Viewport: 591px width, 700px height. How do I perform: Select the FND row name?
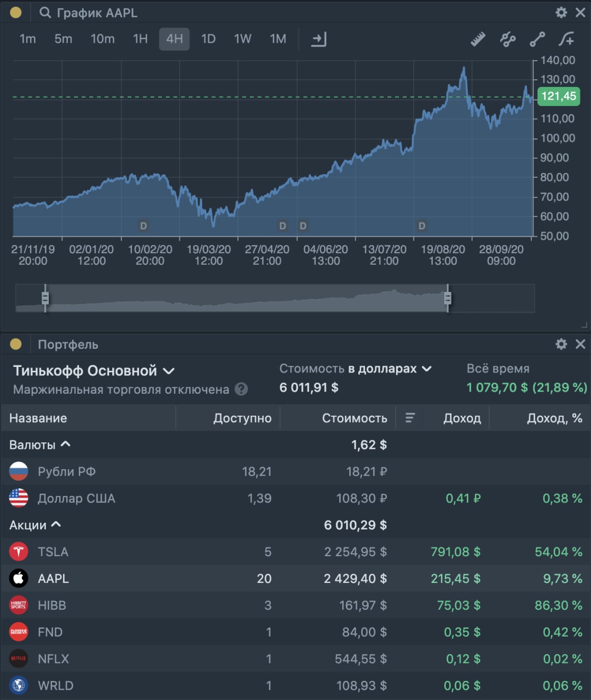point(50,632)
